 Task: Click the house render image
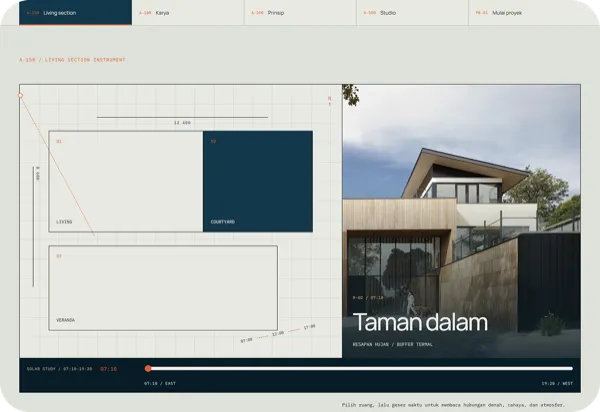(x=461, y=221)
